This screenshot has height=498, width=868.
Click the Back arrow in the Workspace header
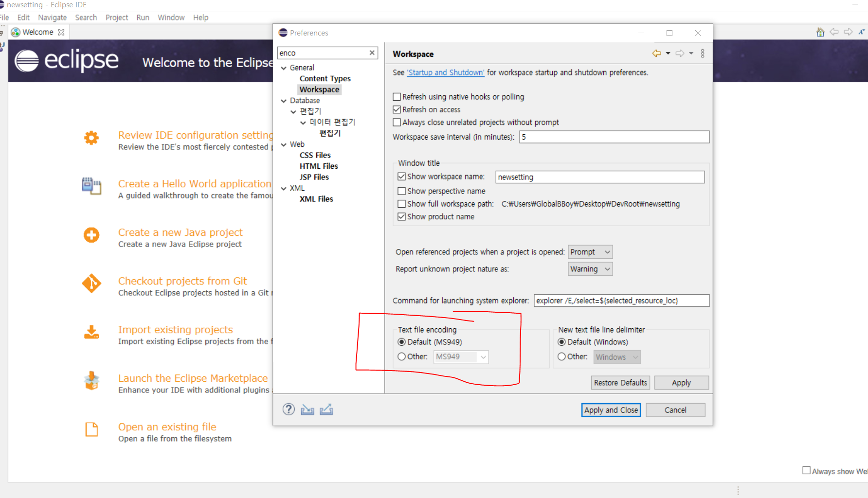click(657, 53)
